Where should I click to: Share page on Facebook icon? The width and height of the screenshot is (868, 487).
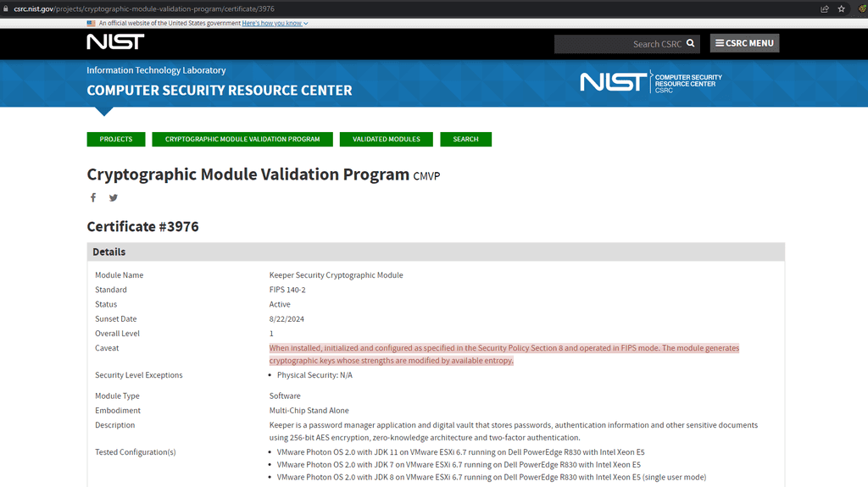click(93, 197)
